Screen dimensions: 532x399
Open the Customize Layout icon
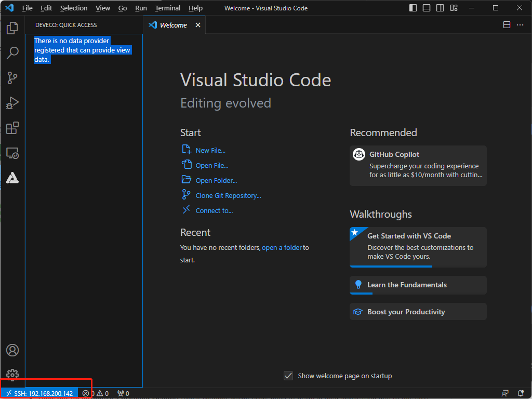(x=454, y=8)
